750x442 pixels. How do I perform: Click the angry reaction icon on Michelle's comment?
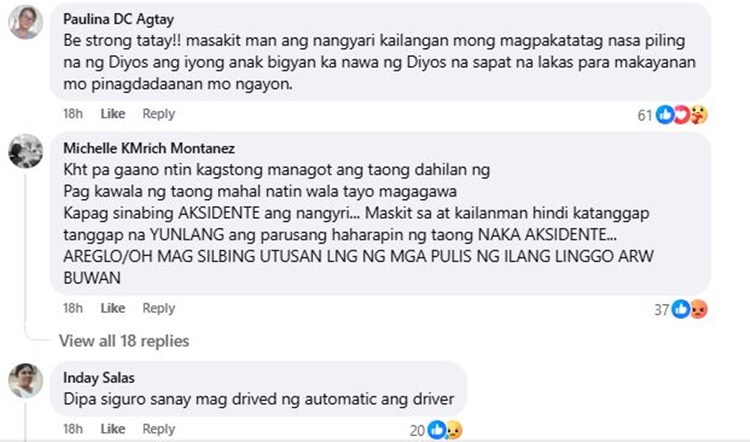coord(698,309)
